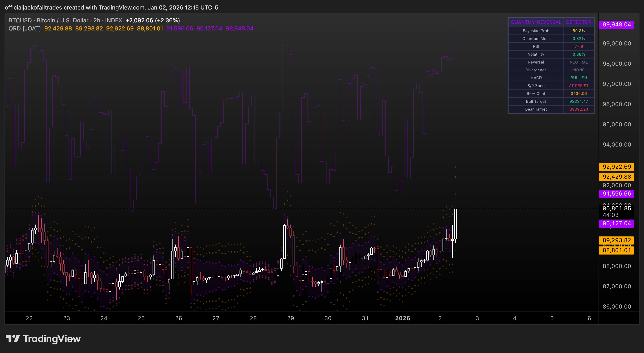Click the Bear Target row label
644x353 pixels.
pos(536,109)
